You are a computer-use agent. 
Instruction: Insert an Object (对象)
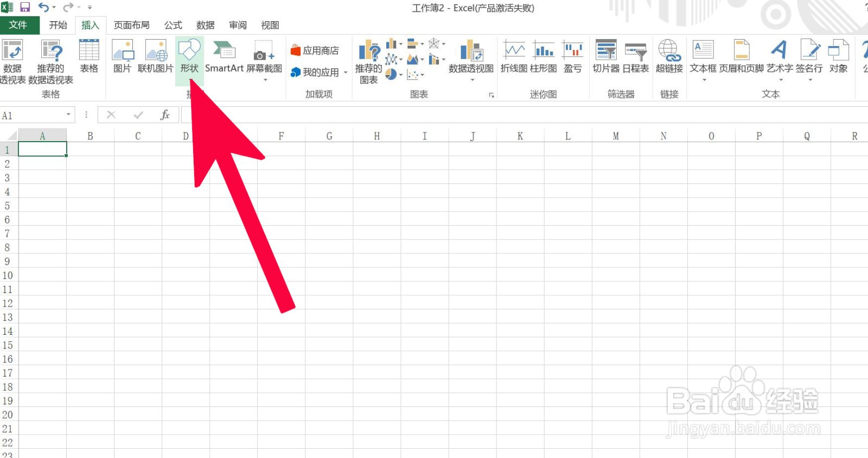click(x=839, y=56)
